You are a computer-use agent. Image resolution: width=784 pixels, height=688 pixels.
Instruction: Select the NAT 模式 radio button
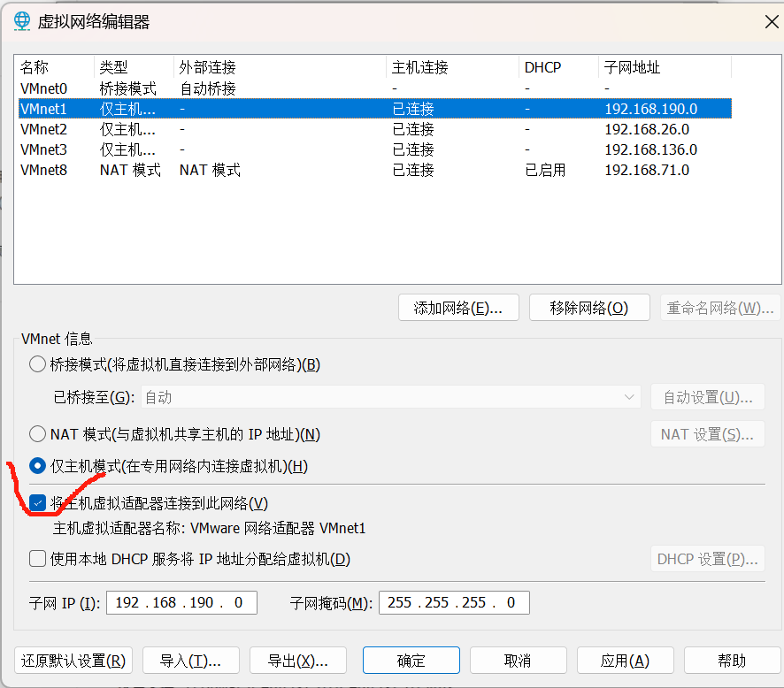coord(37,433)
